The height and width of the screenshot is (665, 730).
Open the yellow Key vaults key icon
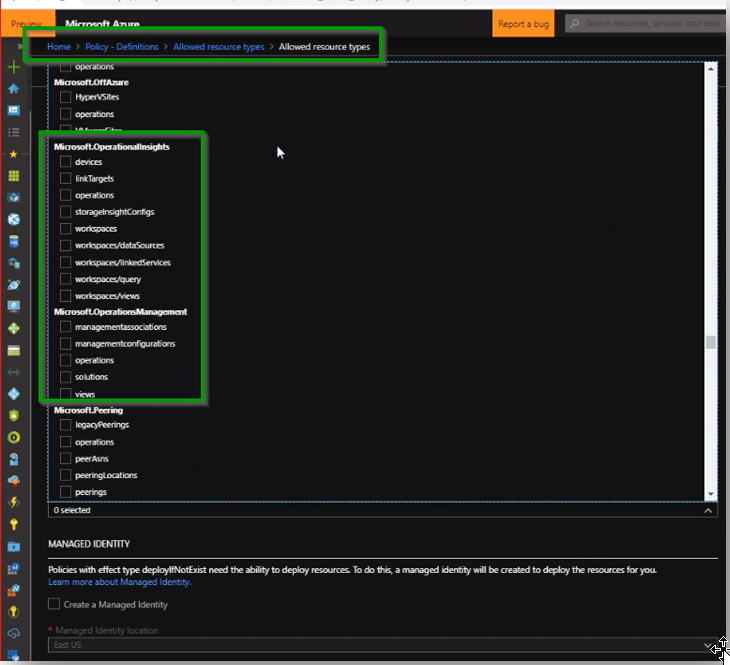coord(14,524)
